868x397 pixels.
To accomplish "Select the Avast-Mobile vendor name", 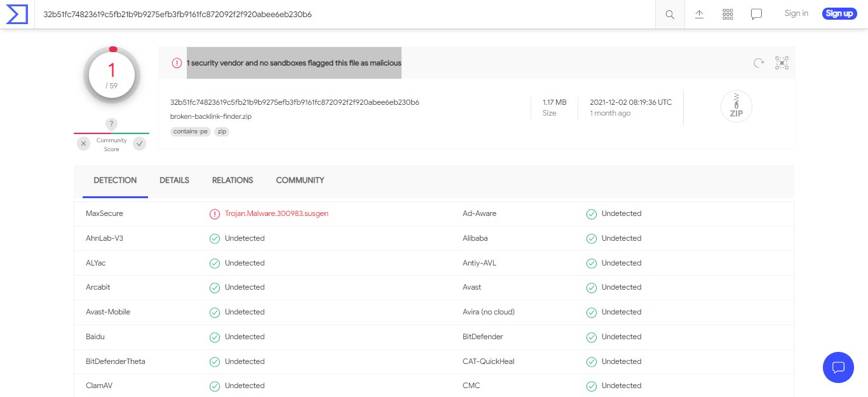I will (x=108, y=312).
